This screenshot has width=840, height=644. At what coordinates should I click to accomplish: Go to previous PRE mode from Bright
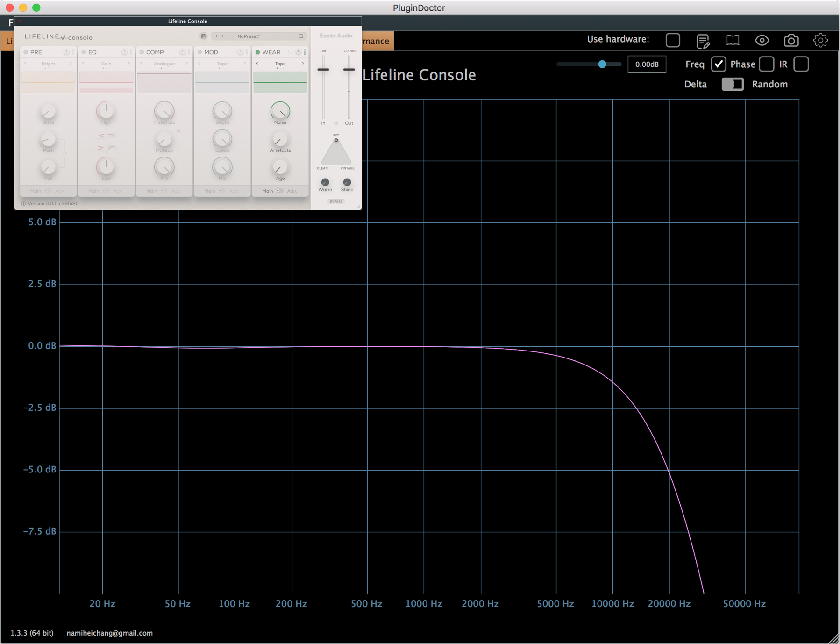point(26,64)
